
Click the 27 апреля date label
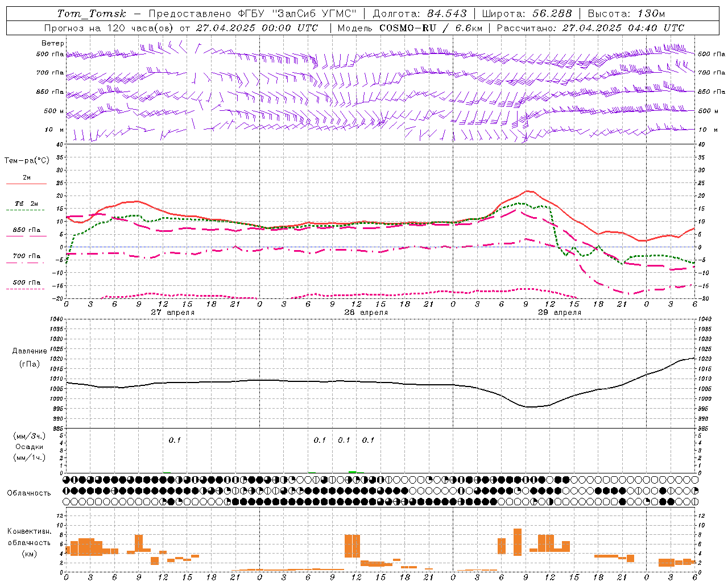173,313
